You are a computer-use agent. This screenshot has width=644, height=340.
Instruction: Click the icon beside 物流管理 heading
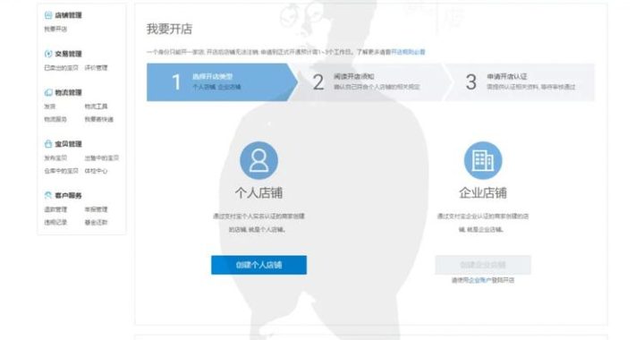48,92
